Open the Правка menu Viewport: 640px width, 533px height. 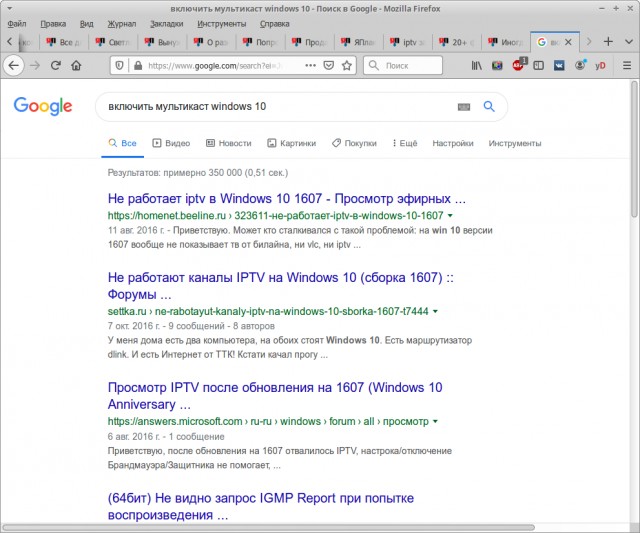(53, 24)
